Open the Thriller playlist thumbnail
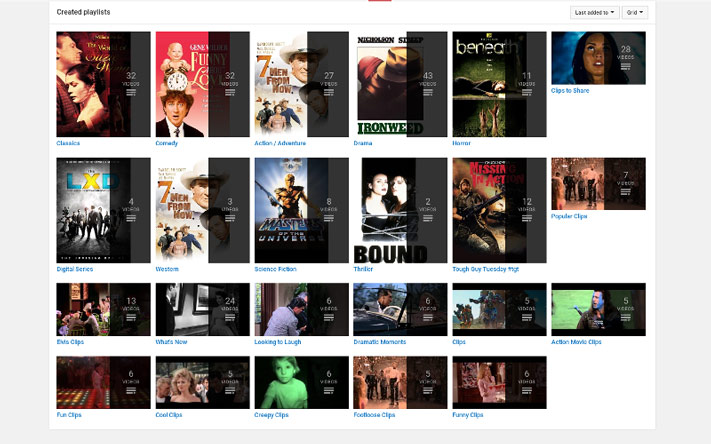 (x=400, y=210)
